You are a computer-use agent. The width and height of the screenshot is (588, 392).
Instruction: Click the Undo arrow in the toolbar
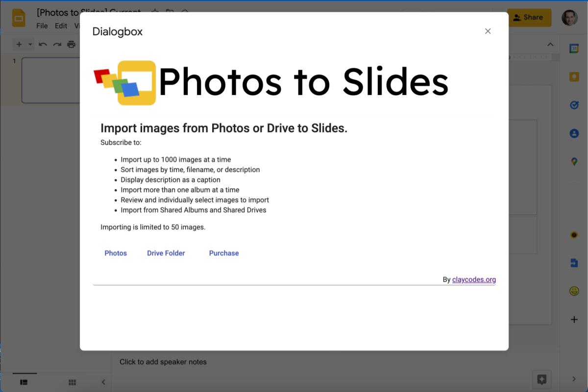click(43, 45)
